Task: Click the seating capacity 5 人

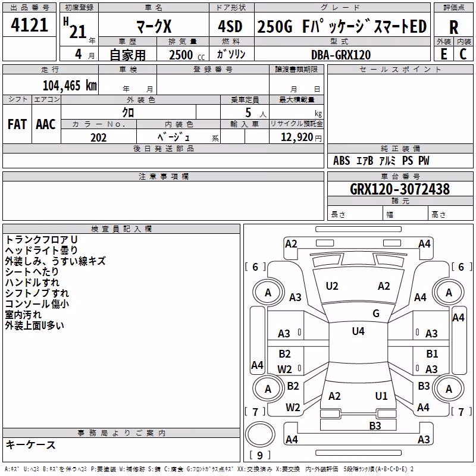Action: coord(256,113)
